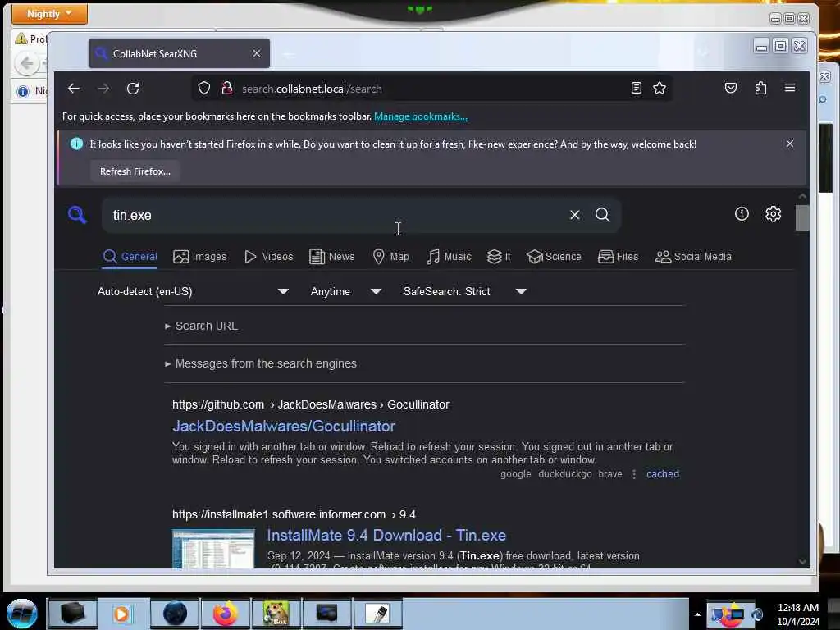Open the SafeSearch: Strict dropdown
Screen dimensions: 840x630
pyautogui.click(x=464, y=291)
